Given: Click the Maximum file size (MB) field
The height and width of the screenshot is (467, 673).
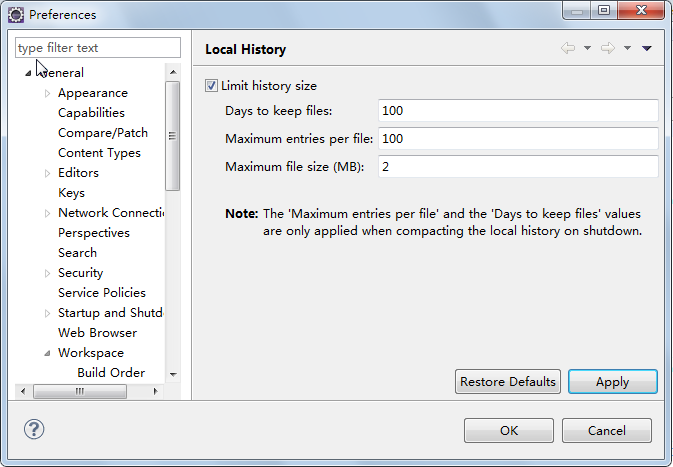Looking at the screenshot, I should click(518, 167).
